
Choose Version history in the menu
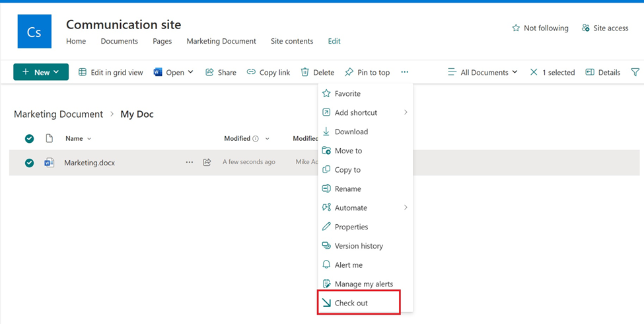[359, 246]
